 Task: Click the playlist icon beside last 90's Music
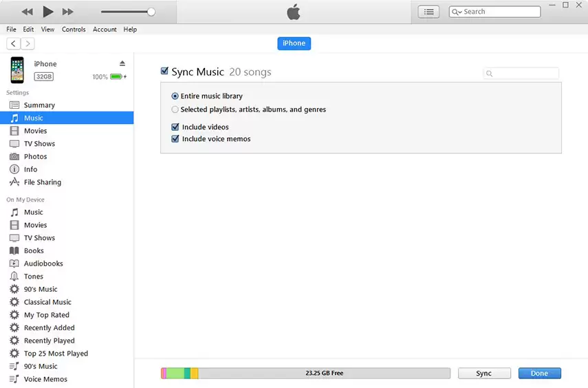[x=14, y=366]
